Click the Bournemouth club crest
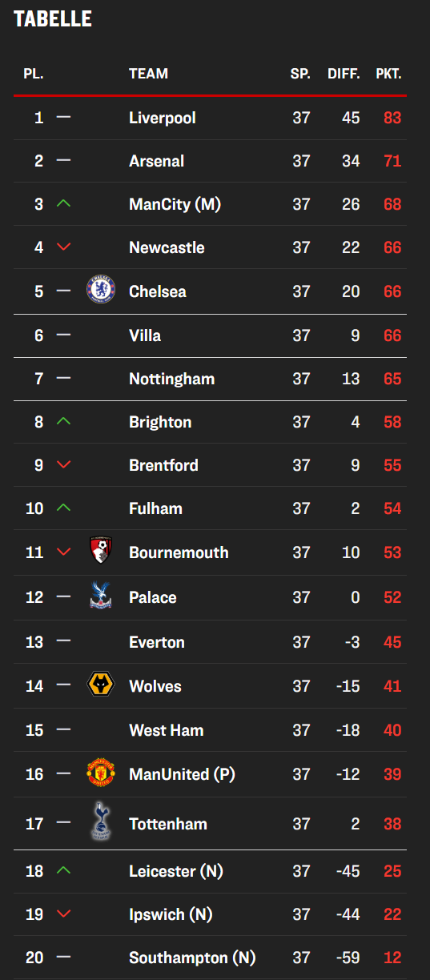This screenshot has width=430, height=980. pos(101,550)
